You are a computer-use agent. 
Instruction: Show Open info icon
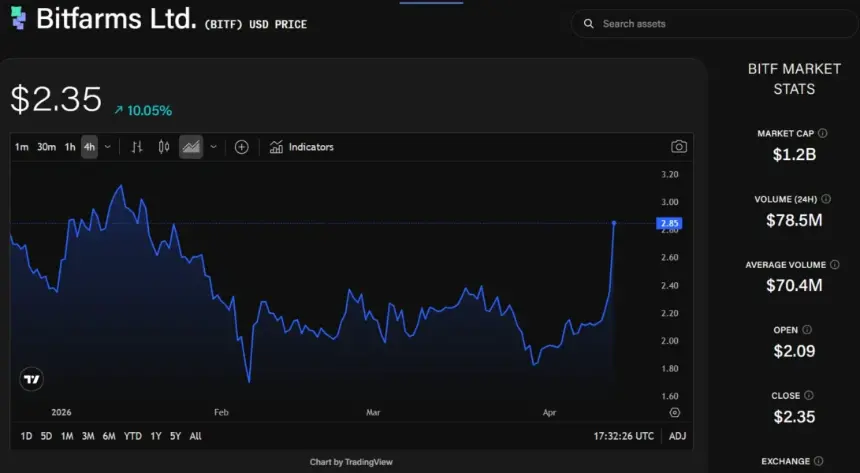[x=807, y=330]
